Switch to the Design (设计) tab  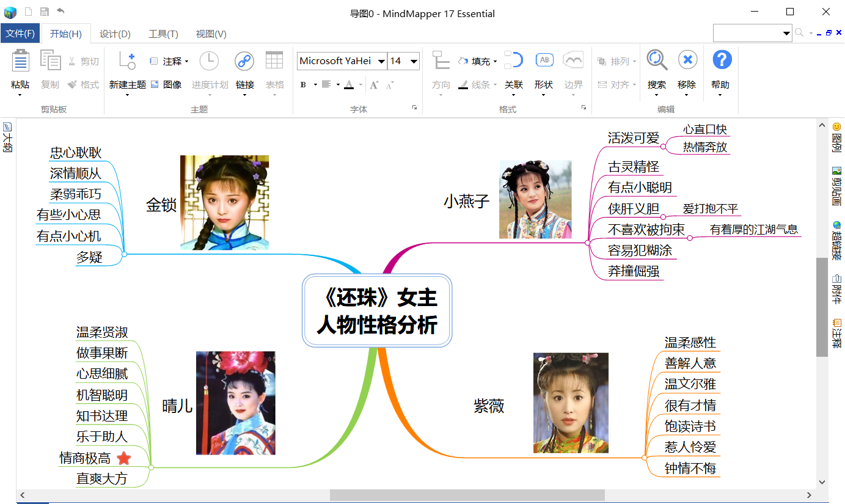115,34
